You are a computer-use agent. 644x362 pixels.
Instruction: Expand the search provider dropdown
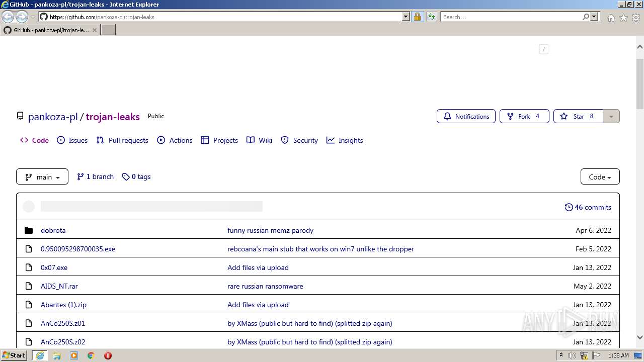(594, 17)
